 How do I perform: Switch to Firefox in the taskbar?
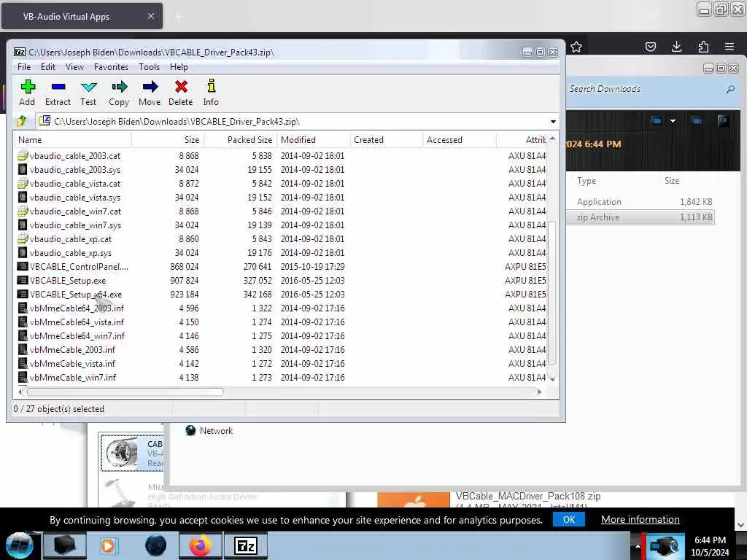201,545
